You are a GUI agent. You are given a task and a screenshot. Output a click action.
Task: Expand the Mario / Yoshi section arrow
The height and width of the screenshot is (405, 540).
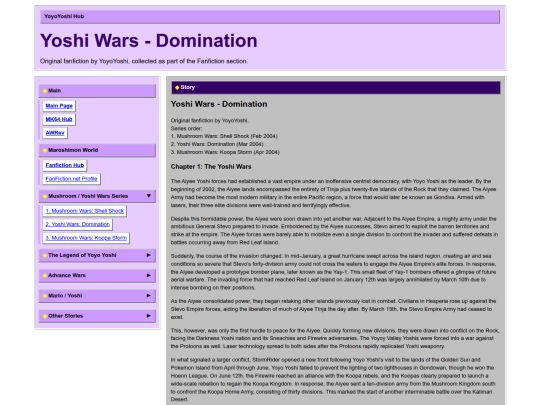pyautogui.click(x=149, y=295)
